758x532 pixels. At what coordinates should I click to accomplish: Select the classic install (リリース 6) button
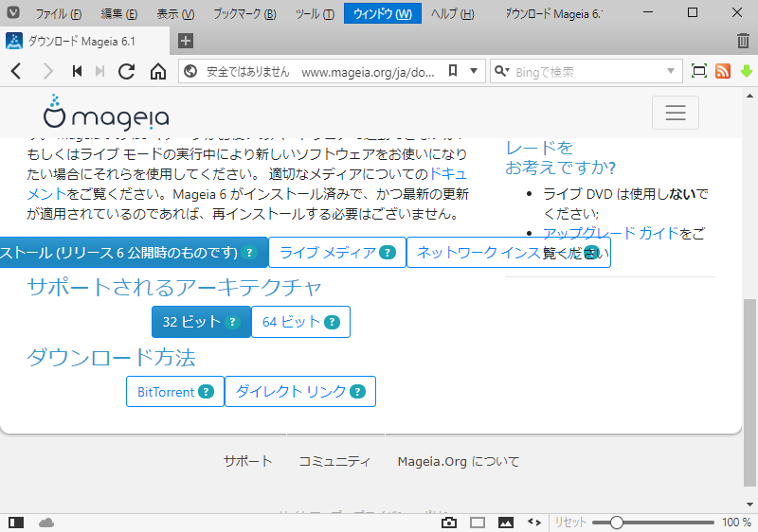tap(134, 253)
